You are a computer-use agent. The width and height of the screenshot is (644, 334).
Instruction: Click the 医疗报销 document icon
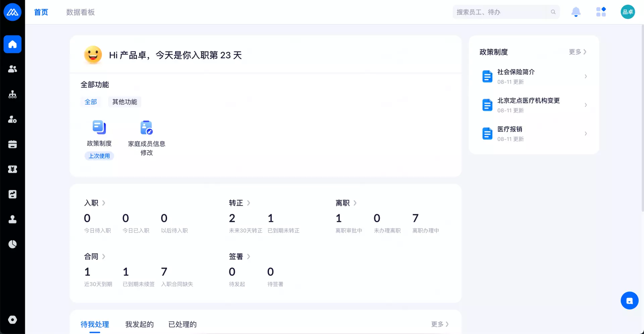coord(487,134)
